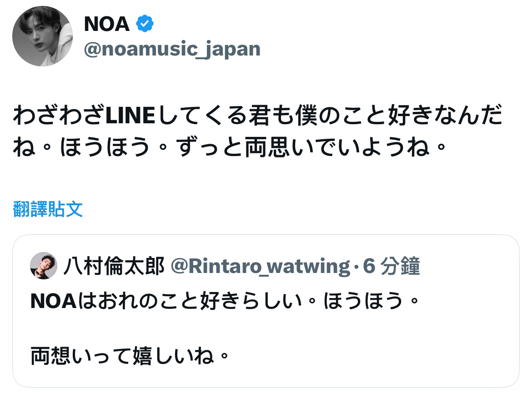
Task: Click the bold word LINE in NOA's tweet
Action: (x=130, y=116)
